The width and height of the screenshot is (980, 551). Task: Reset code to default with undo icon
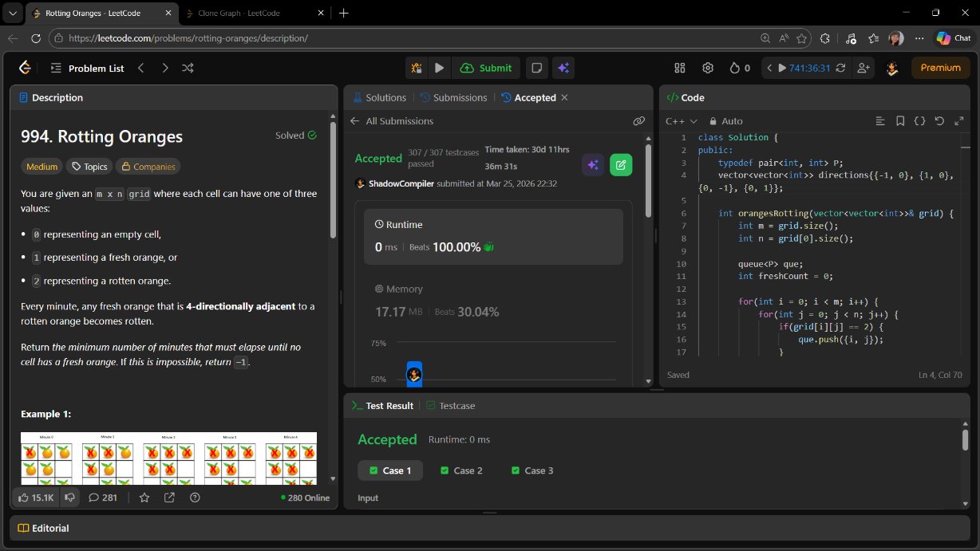pyautogui.click(x=939, y=121)
